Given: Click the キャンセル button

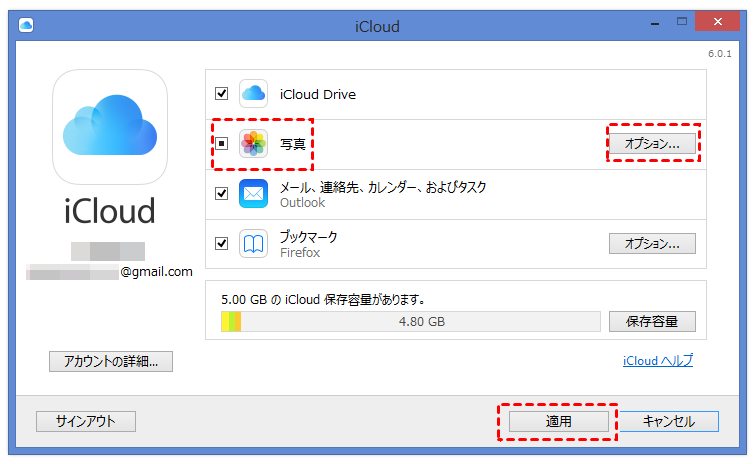Looking at the screenshot, I should [x=668, y=422].
